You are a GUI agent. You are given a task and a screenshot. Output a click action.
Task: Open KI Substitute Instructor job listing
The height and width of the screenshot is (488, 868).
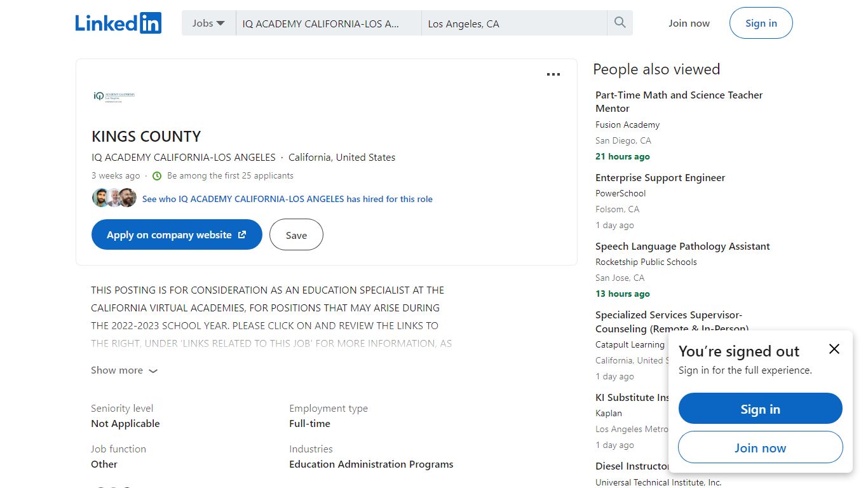coord(632,398)
